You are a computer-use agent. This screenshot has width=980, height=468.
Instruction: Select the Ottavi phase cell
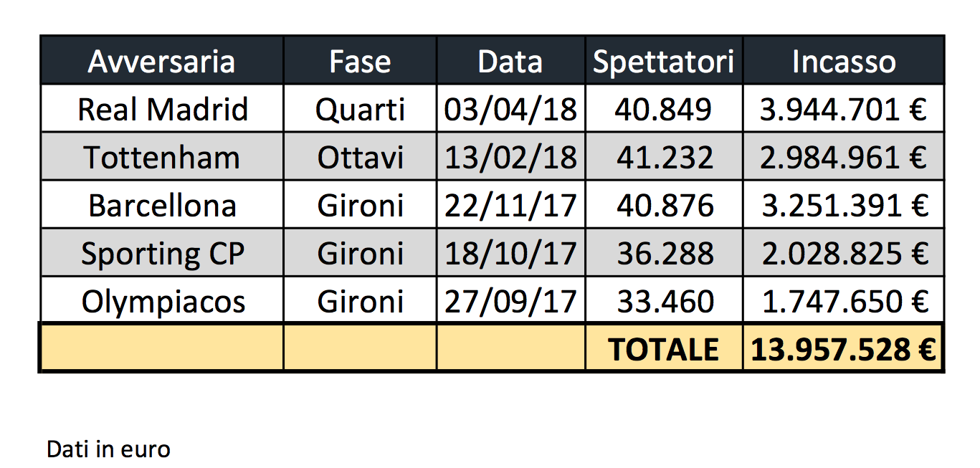360,157
